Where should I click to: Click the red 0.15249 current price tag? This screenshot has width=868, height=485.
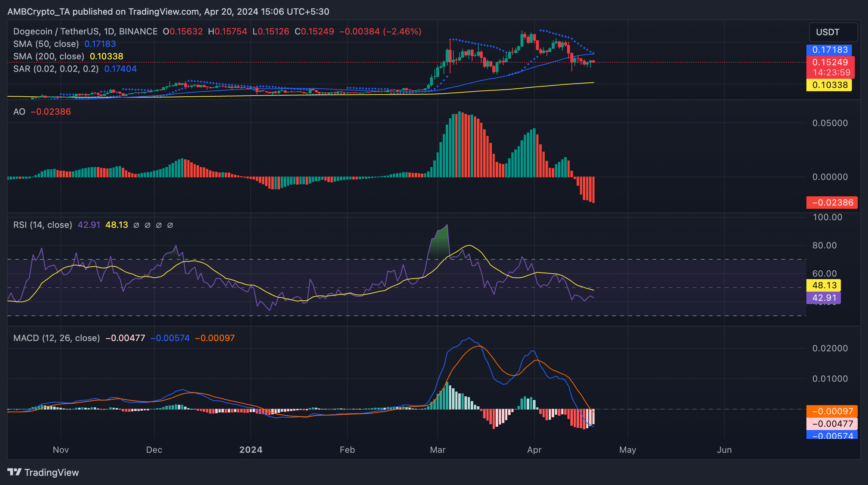point(831,62)
